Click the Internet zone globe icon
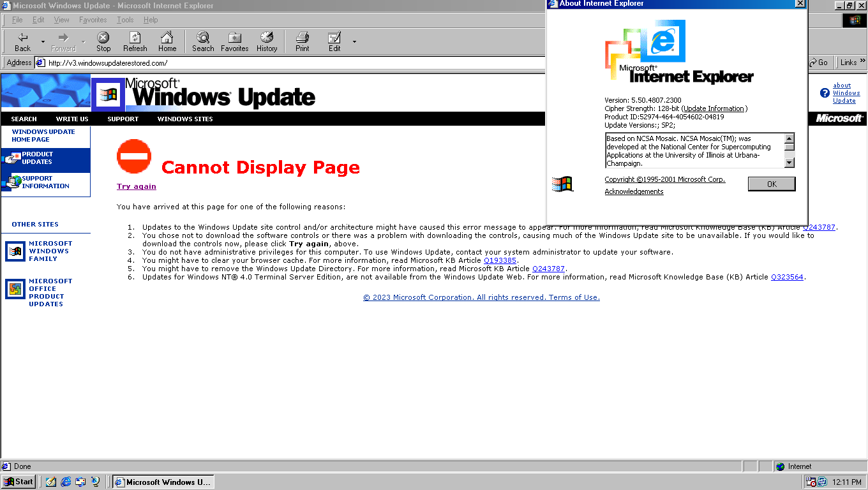 (x=780, y=466)
